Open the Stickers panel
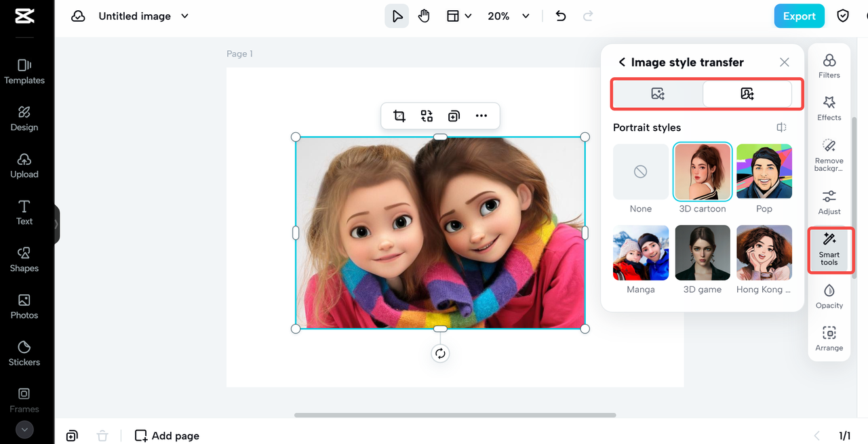The height and width of the screenshot is (444, 868). click(24, 353)
